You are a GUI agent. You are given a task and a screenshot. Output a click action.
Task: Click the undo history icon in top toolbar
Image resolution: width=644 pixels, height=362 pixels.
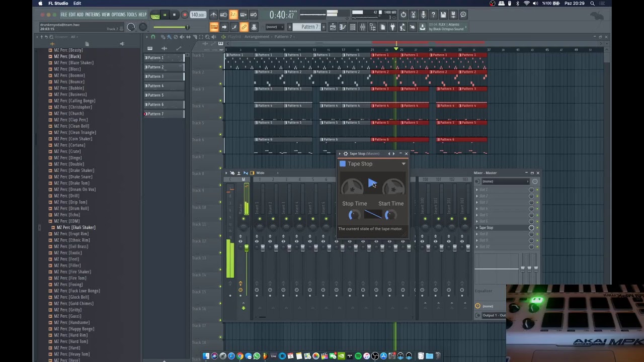[404, 15]
